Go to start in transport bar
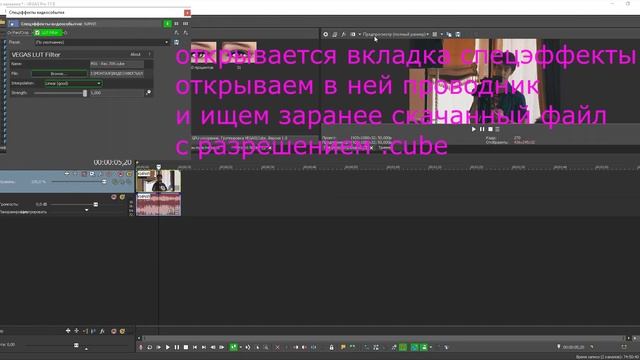This screenshot has height=360, width=640. point(195,347)
